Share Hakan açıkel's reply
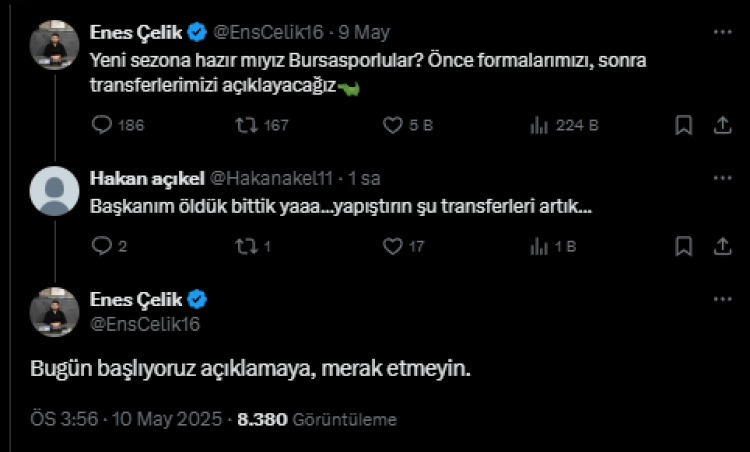 tap(722, 245)
